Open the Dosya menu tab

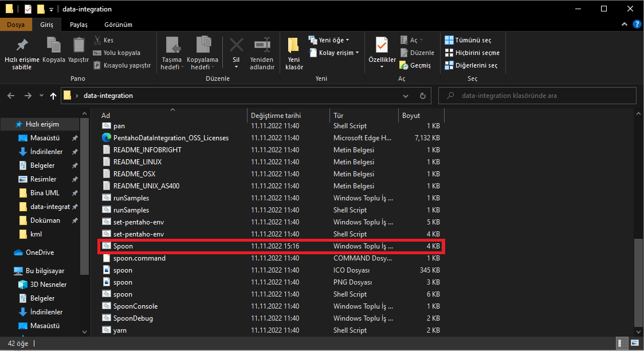pyautogui.click(x=15, y=25)
